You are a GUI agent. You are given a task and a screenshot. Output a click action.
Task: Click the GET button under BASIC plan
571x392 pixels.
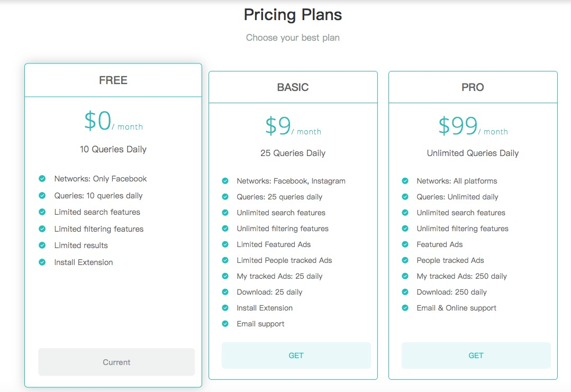tap(296, 355)
